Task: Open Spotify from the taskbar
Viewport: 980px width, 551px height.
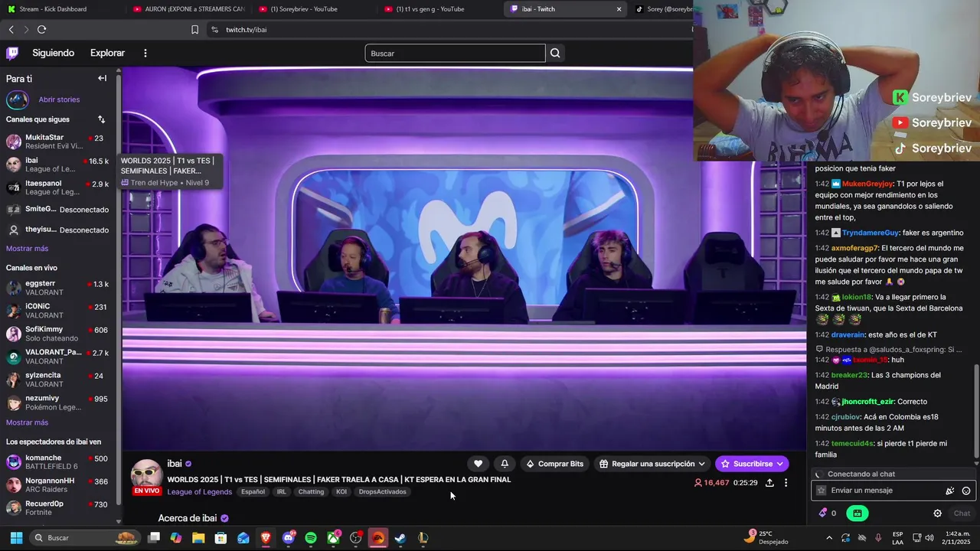Action: (311, 538)
